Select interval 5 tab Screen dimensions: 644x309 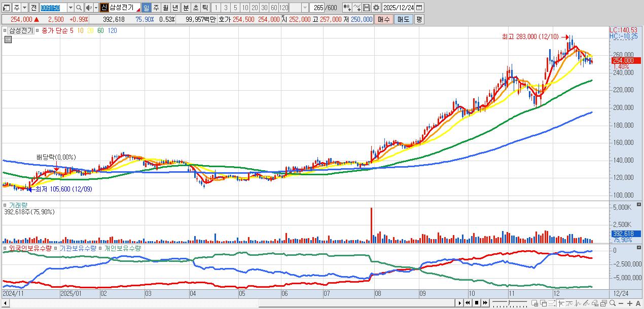(235, 8)
